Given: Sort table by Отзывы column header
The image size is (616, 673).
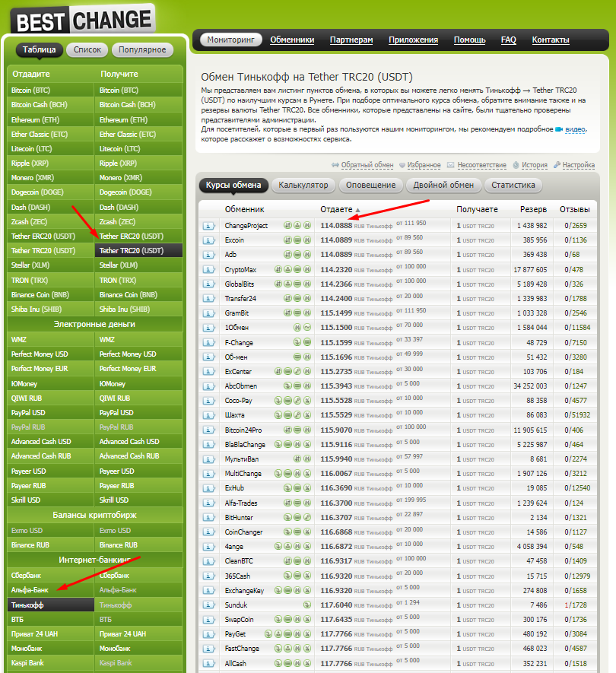Looking at the screenshot, I should [x=574, y=209].
